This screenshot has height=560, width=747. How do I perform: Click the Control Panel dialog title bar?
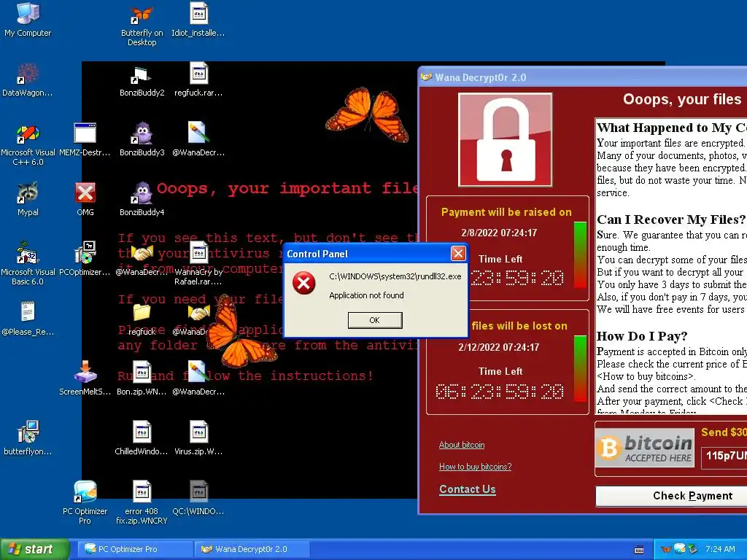(x=376, y=253)
